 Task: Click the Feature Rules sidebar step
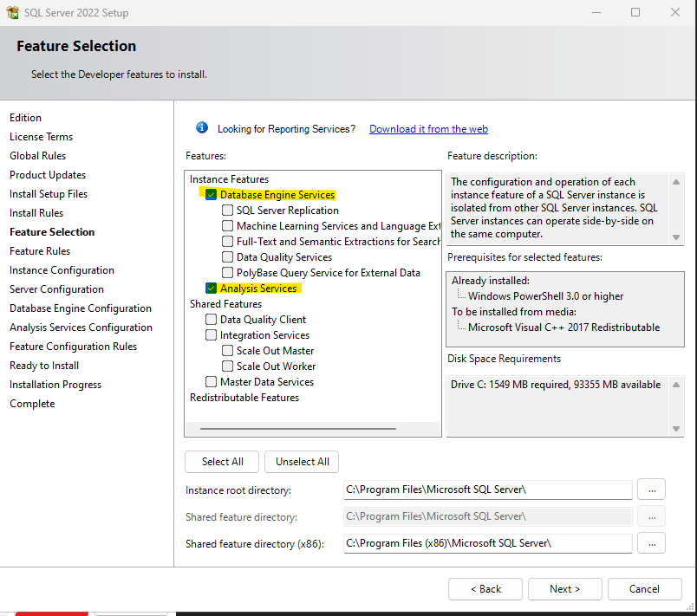(x=40, y=251)
